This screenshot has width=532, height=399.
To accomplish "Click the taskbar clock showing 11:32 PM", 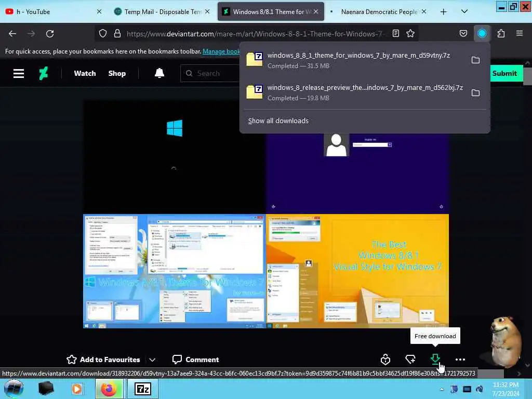I will (x=506, y=389).
